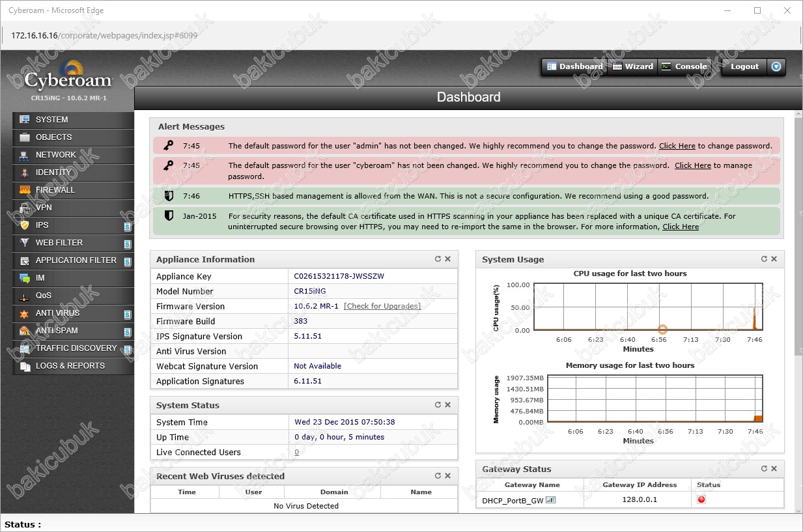Viewport: 803px width, 532px height.
Task: Click the APPLICATION FILTER icon
Action: pyautogui.click(x=25, y=260)
